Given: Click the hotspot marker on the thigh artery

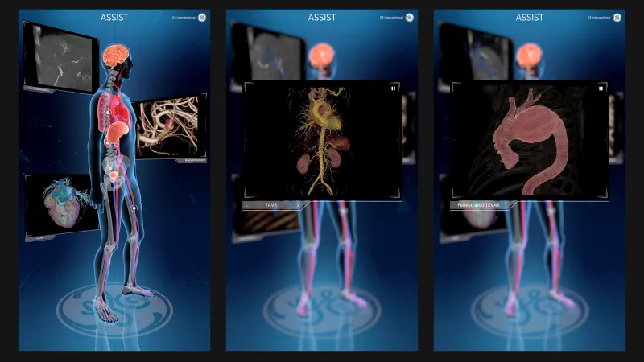Looking at the screenshot, I should point(134,208).
